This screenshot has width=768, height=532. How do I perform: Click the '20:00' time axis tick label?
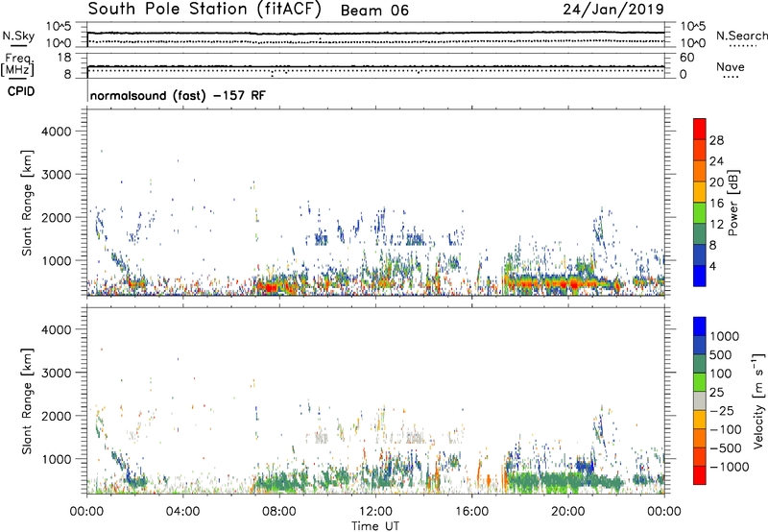pos(568,512)
